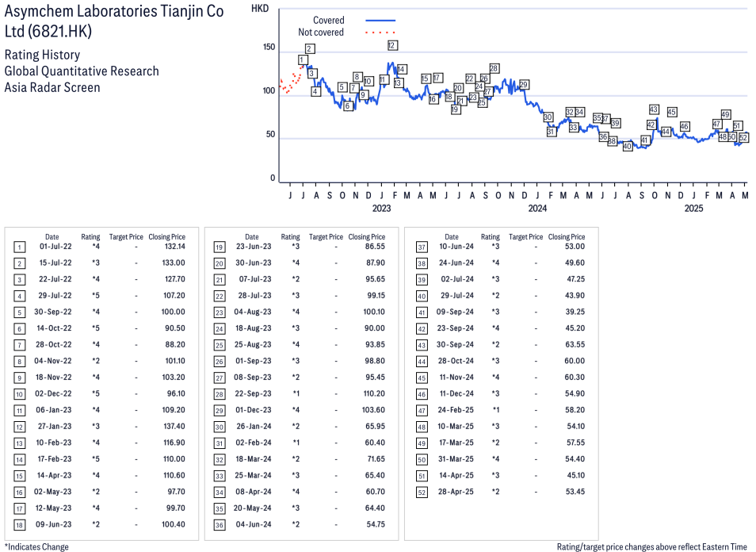Click the solid blue Covered legend line
The height and width of the screenshot is (552, 756).
pyautogui.click(x=380, y=21)
